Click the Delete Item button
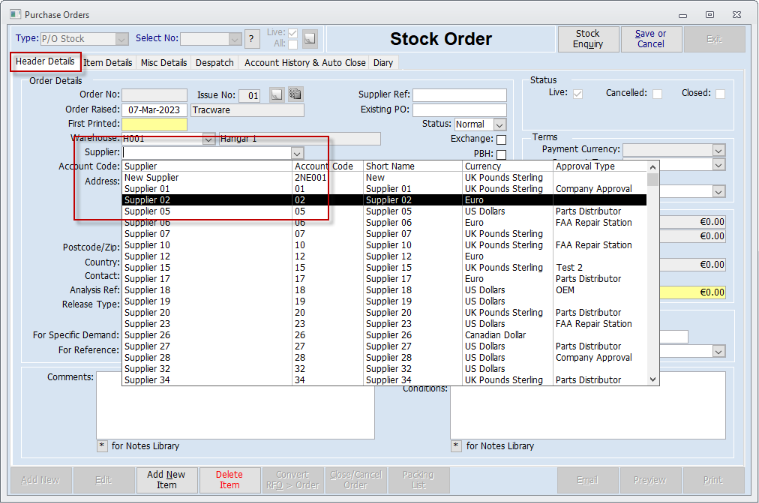Viewport: 759px width, 503px height. pos(229,480)
